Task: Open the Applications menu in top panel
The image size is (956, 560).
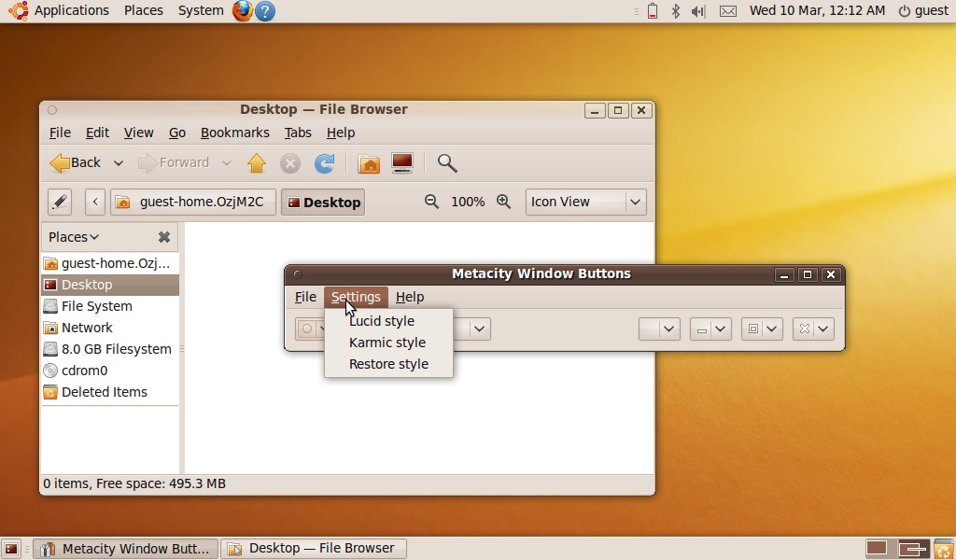Action: [x=59, y=10]
